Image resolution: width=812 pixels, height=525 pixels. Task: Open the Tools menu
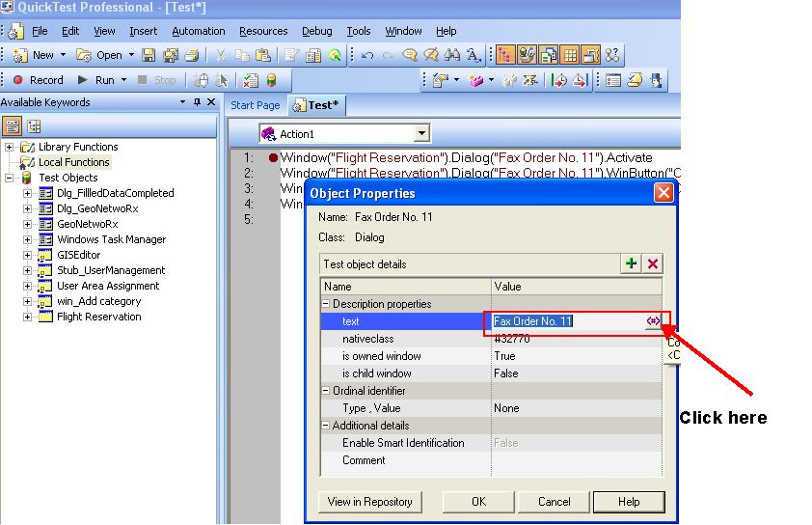click(359, 31)
